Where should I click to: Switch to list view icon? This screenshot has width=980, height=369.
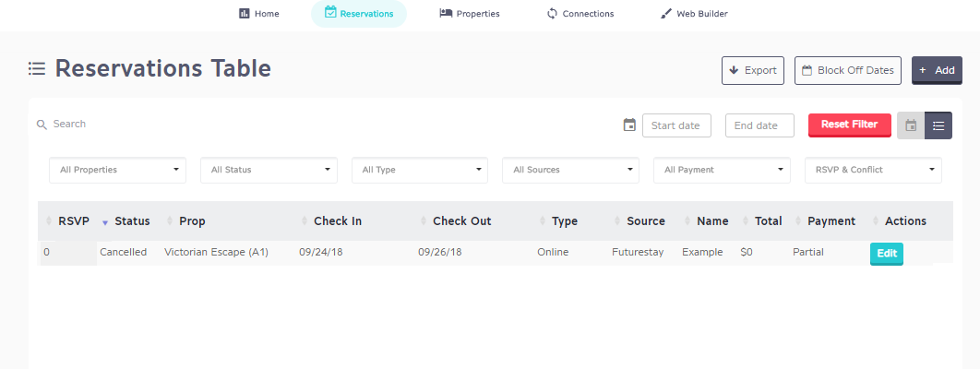(x=938, y=125)
